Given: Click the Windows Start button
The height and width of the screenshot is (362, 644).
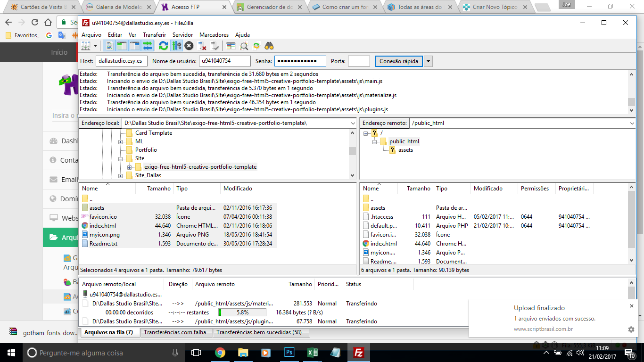Looking at the screenshot, I should click(11, 352).
